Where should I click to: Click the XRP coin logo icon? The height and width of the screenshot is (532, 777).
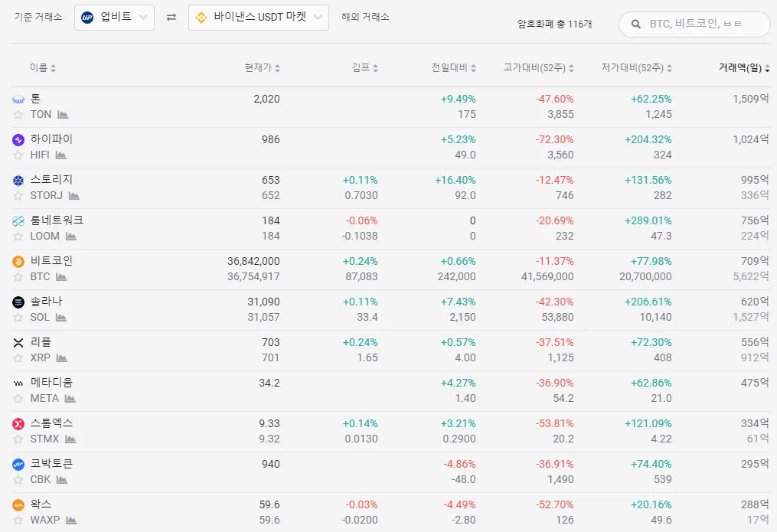tap(18, 342)
